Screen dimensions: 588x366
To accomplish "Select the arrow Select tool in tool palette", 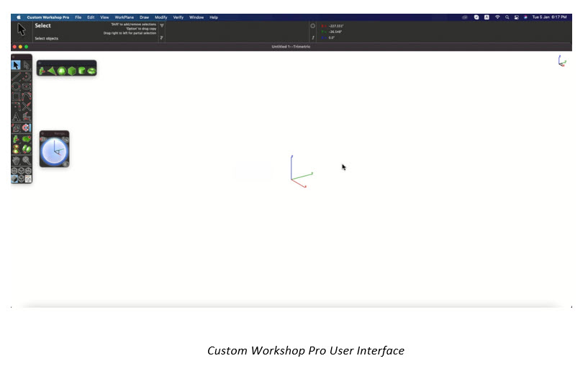I will click(x=16, y=66).
